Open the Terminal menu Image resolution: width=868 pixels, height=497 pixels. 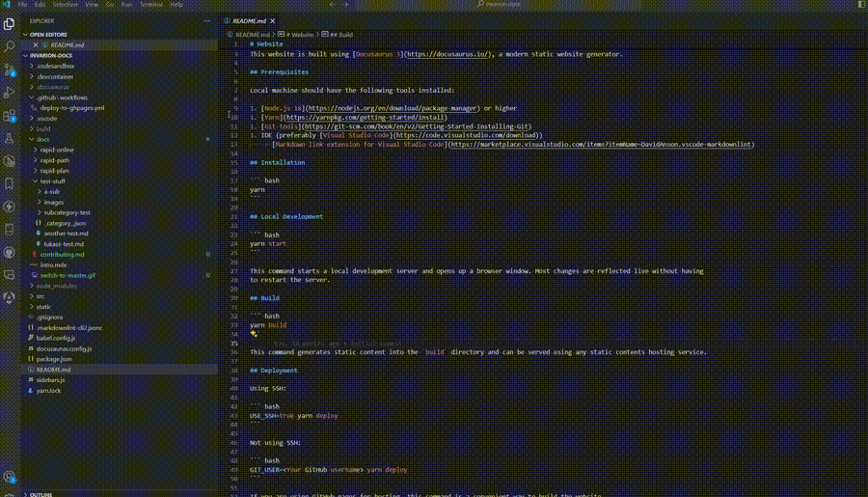[x=151, y=5]
